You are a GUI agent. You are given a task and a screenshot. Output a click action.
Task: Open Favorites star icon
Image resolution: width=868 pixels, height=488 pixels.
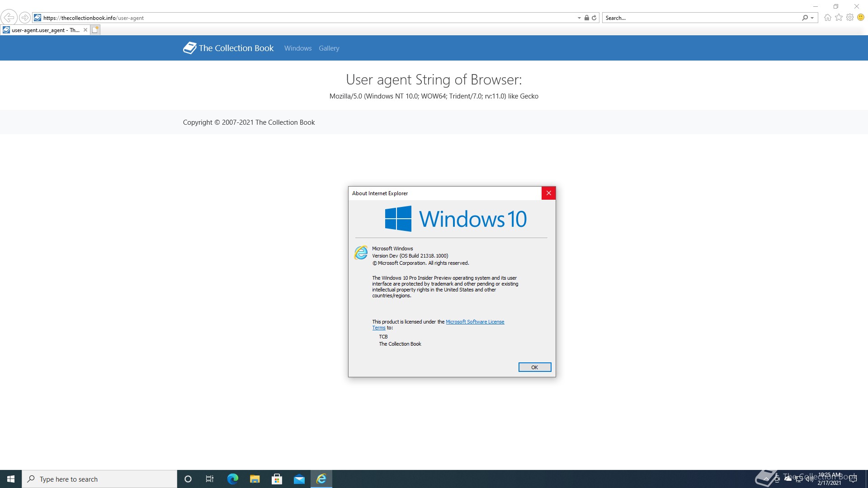point(839,18)
